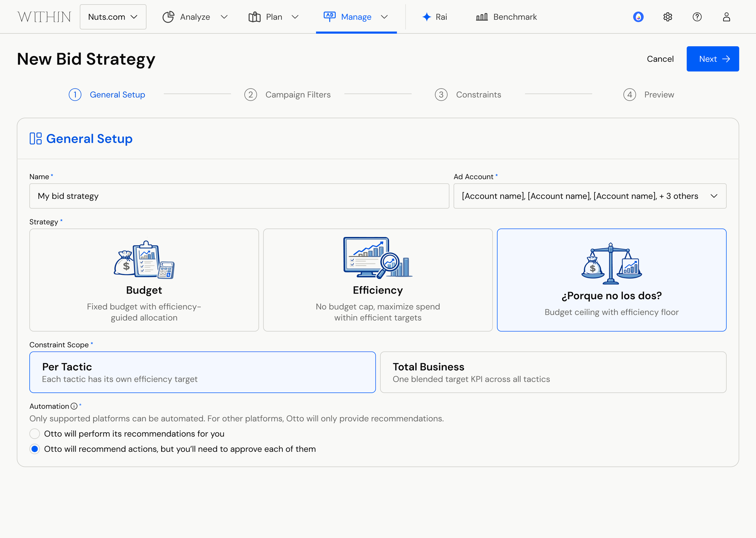
Task: Select 'Otto will perform its recommendations for you'
Action: point(35,434)
